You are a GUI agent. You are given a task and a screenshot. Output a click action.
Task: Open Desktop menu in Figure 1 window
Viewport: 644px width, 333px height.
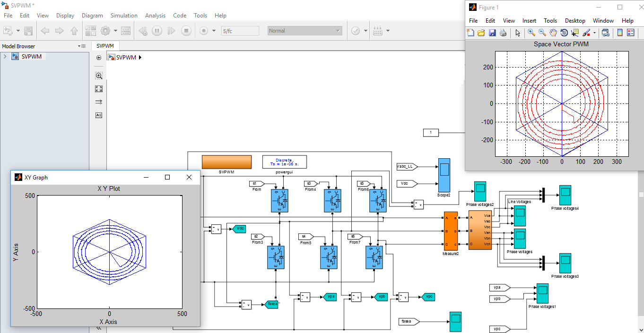[575, 21]
